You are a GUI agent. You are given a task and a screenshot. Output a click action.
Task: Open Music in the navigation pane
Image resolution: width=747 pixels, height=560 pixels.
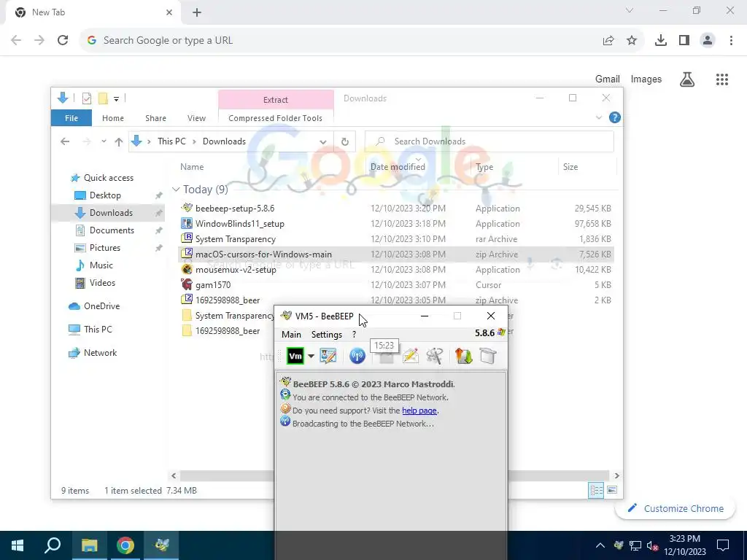101,265
